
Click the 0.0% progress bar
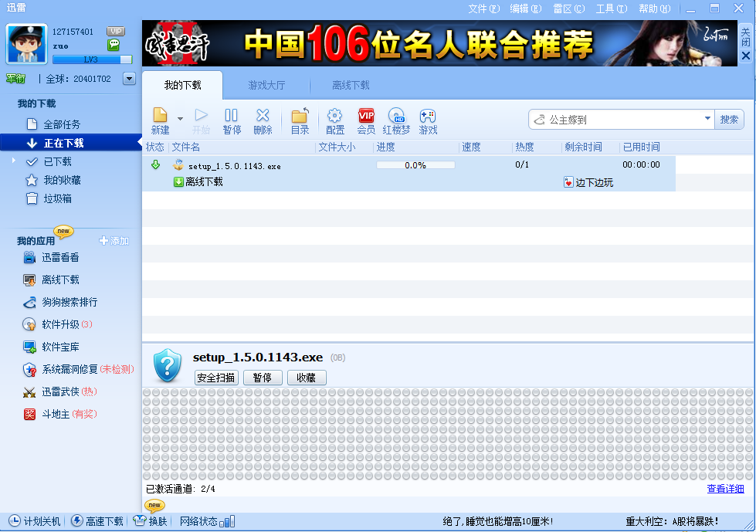[x=415, y=165]
